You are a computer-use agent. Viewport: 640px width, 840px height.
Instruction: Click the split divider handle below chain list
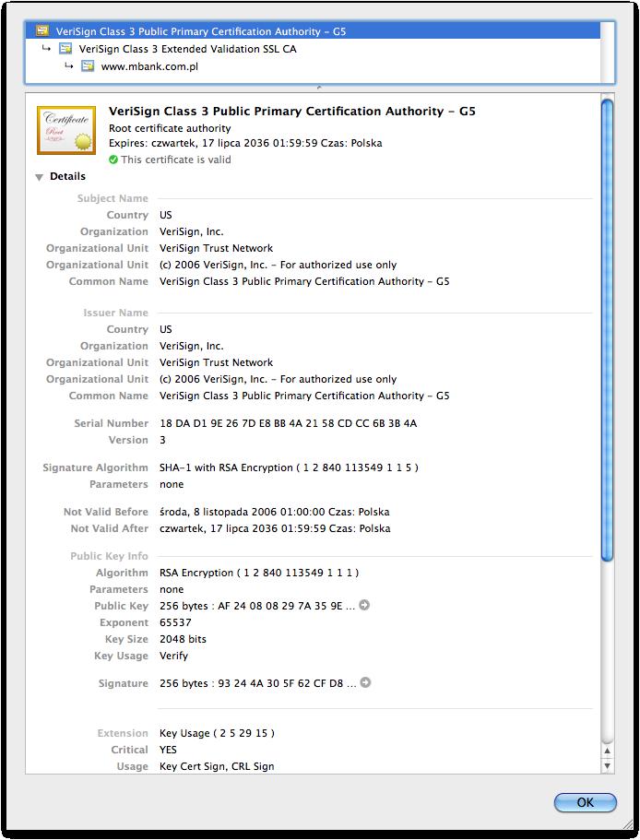(x=319, y=87)
